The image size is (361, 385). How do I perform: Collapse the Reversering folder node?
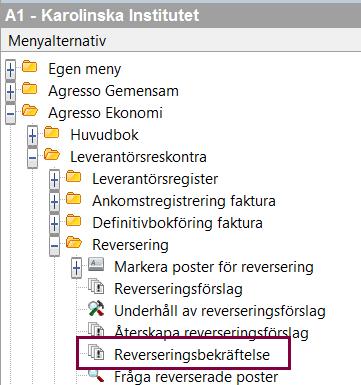[54, 246]
